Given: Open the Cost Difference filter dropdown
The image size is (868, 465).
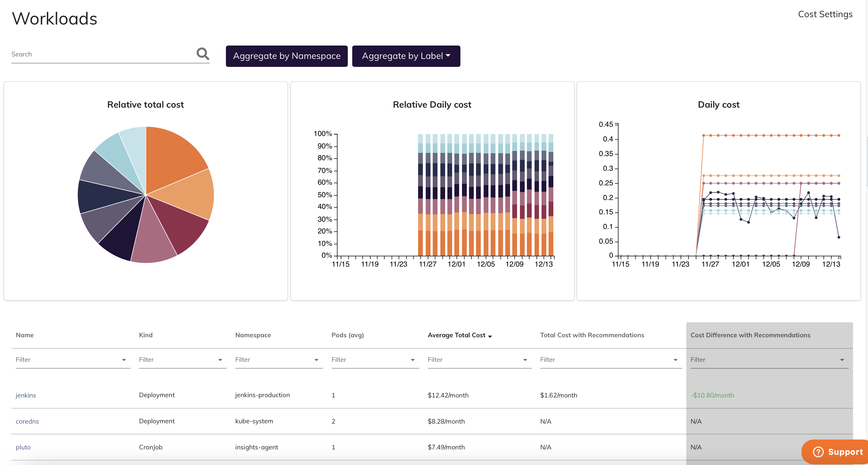Looking at the screenshot, I should coord(842,360).
